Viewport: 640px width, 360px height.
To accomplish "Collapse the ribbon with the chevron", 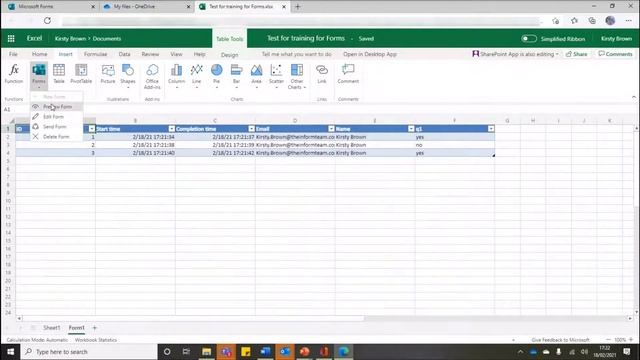I will 633,97.
